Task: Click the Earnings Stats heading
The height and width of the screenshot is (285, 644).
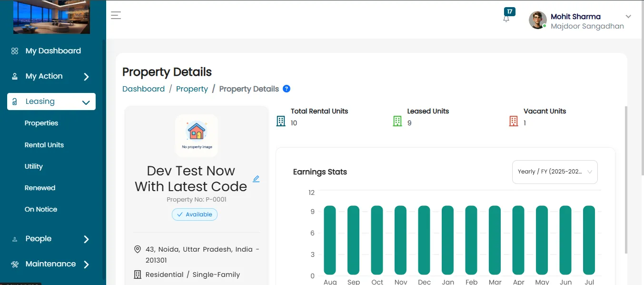Action: click(320, 172)
